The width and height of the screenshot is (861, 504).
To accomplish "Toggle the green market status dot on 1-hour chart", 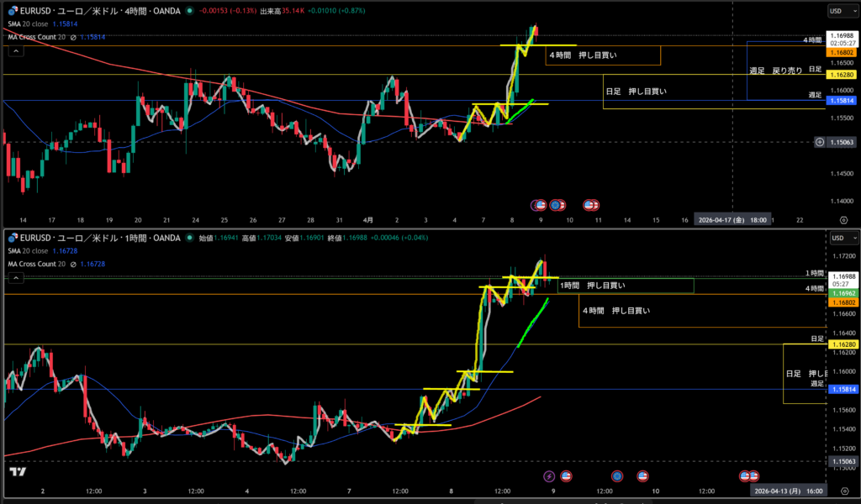I will (x=188, y=238).
